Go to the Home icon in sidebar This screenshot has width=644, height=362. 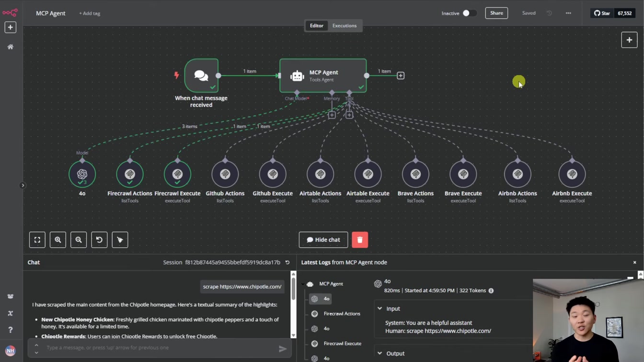pos(10,47)
